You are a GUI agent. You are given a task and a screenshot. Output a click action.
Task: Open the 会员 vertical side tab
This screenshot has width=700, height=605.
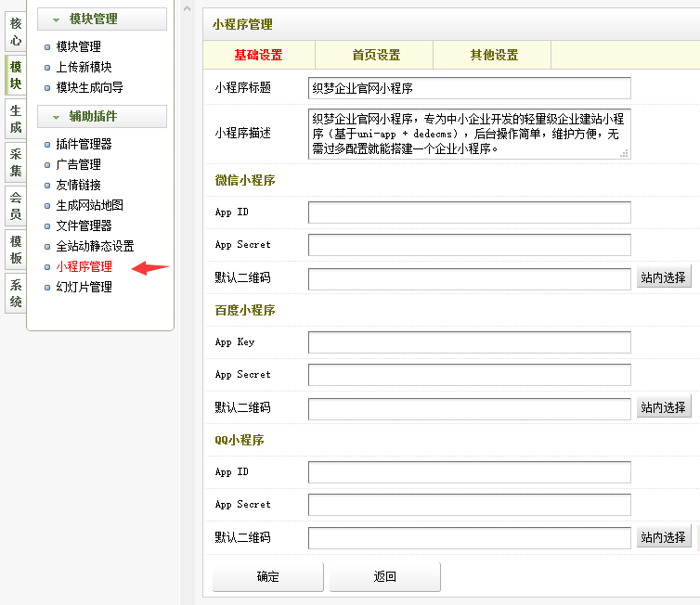coord(16,206)
